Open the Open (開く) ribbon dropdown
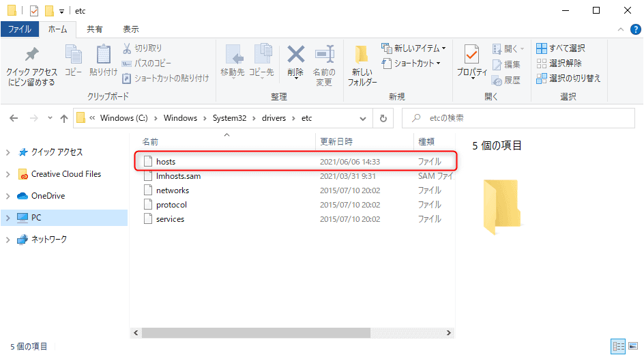644x355 pixels. click(508, 49)
